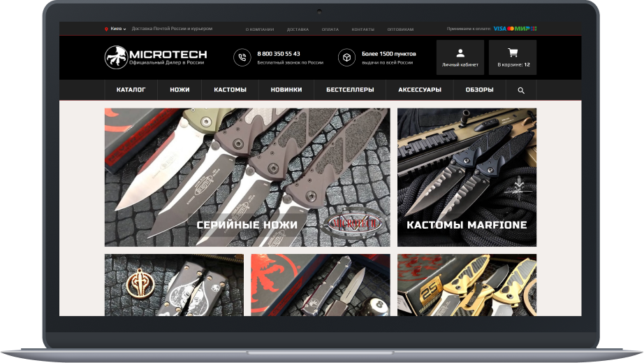Open the banner with gold dagger emblem
The width and height of the screenshot is (644, 363).
[x=174, y=285]
